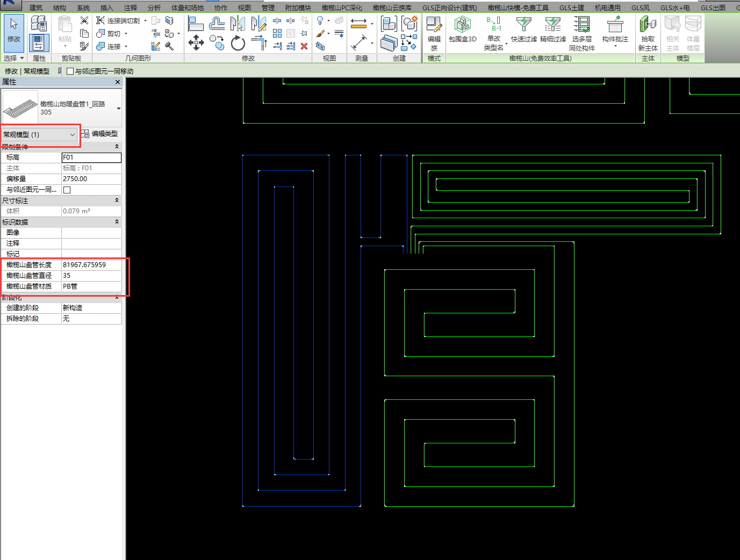Select the Offset tool icon
740x560 pixels.
217,23
